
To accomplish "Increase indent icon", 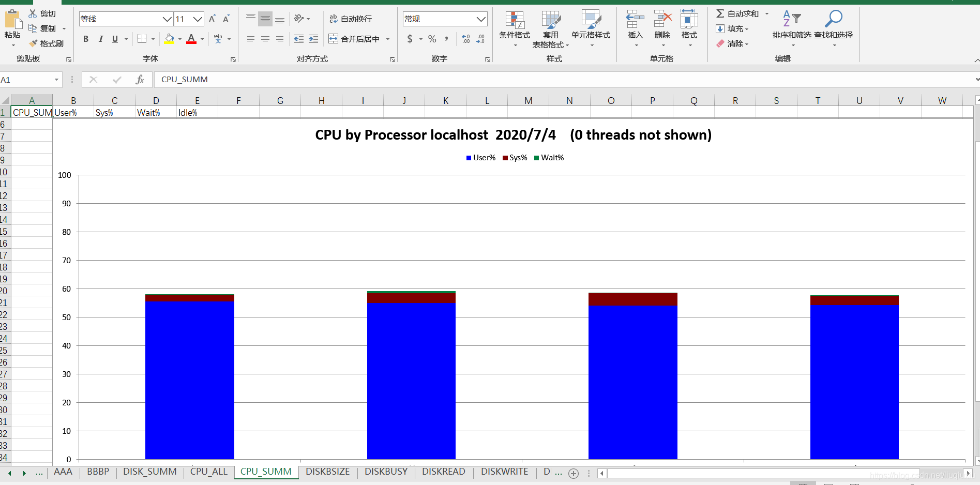I will pos(313,39).
